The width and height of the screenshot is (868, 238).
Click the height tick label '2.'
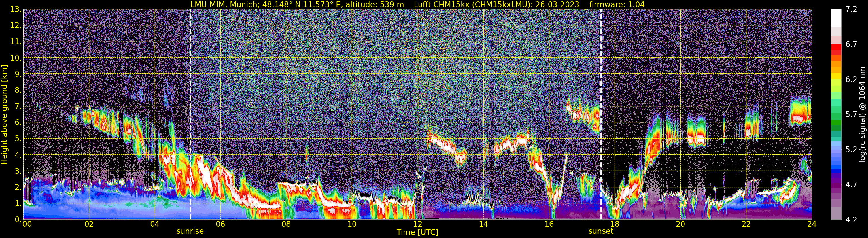pyautogui.click(x=18, y=188)
